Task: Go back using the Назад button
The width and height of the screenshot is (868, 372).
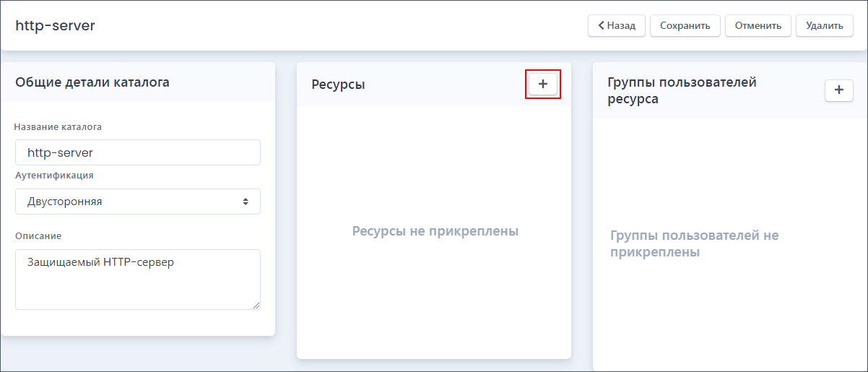Action: click(617, 25)
